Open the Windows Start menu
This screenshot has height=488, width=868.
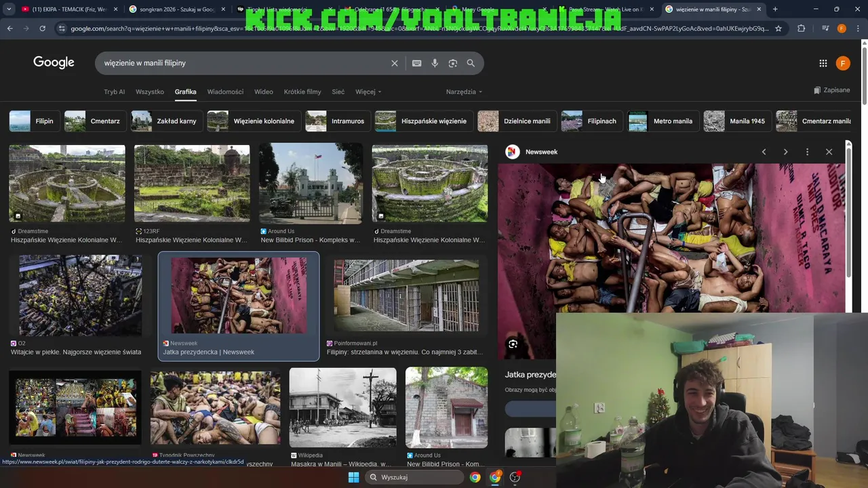[x=353, y=477]
